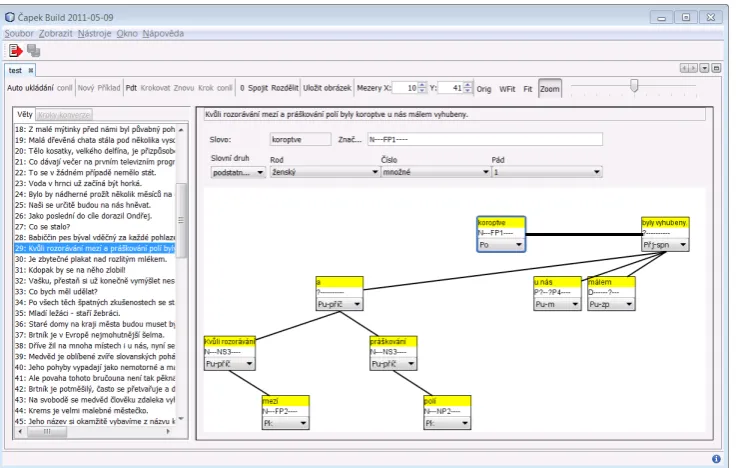Select Orig view size
This screenshot has height=468, width=737.
point(484,89)
